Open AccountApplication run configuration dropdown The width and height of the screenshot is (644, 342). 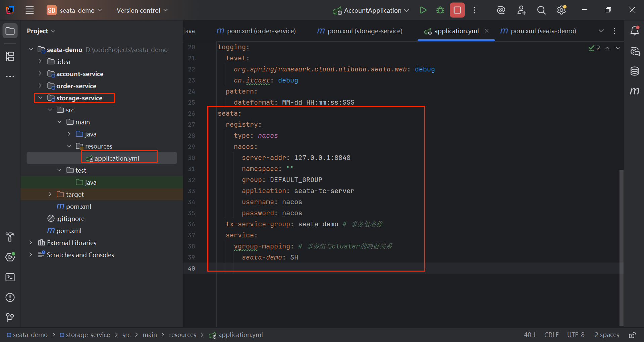tap(371, 10)
